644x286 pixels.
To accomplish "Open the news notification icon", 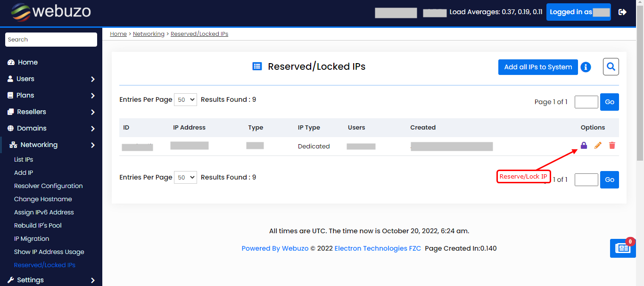I will 622,248.
